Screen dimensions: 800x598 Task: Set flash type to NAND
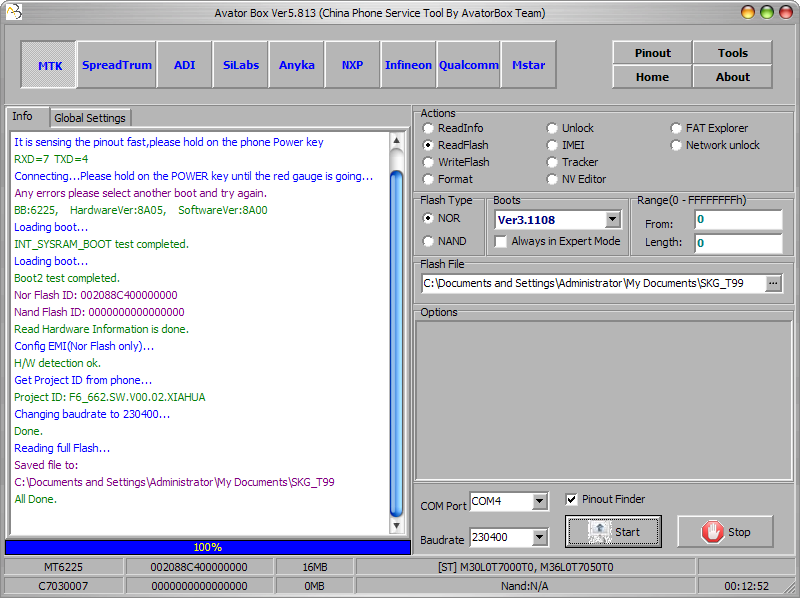click(444, 241)
